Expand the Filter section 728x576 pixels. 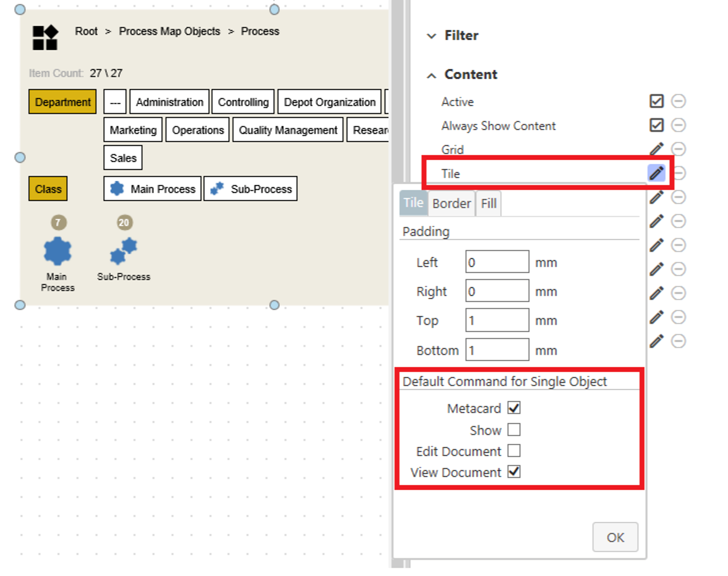click(461, 35)
